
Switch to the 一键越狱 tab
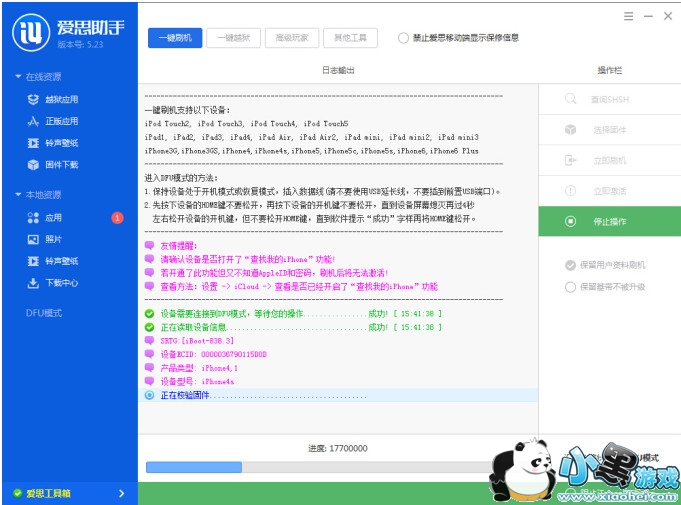click(x=234, y=38)
